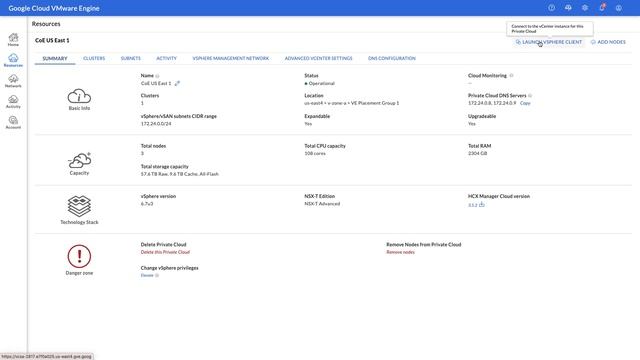Launch the vSphere Client
The image size is (640, 360).
click(x=549, y=42)
